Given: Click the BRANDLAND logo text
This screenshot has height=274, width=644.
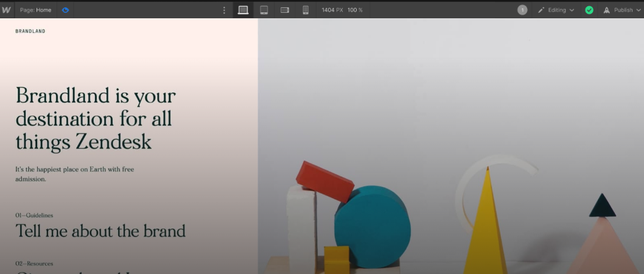Looking at the screenshot, I should point(30,31).
